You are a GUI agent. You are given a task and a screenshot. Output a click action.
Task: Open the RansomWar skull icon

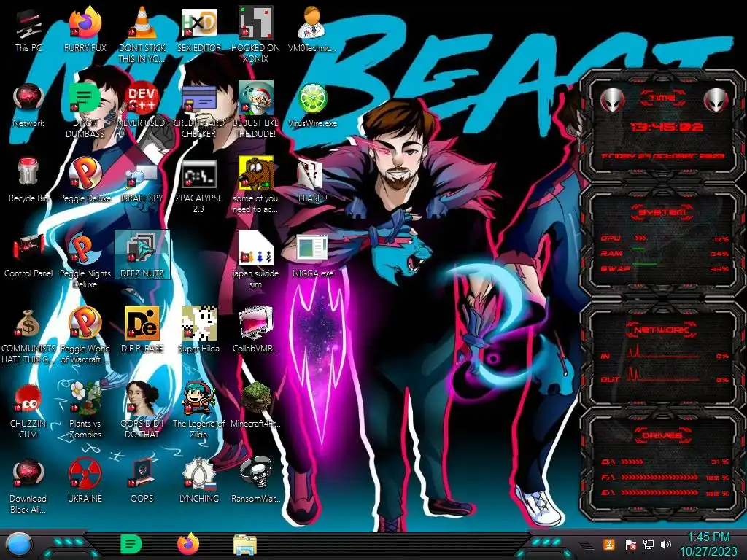pyautogui.click(x=255, y=481)
